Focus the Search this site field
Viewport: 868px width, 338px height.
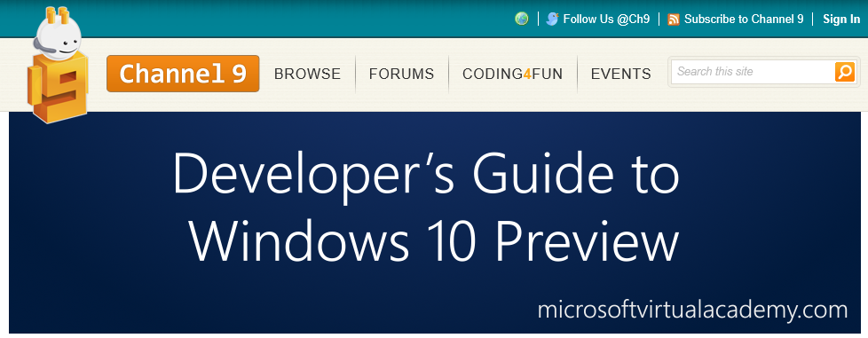tap(753, 72)
